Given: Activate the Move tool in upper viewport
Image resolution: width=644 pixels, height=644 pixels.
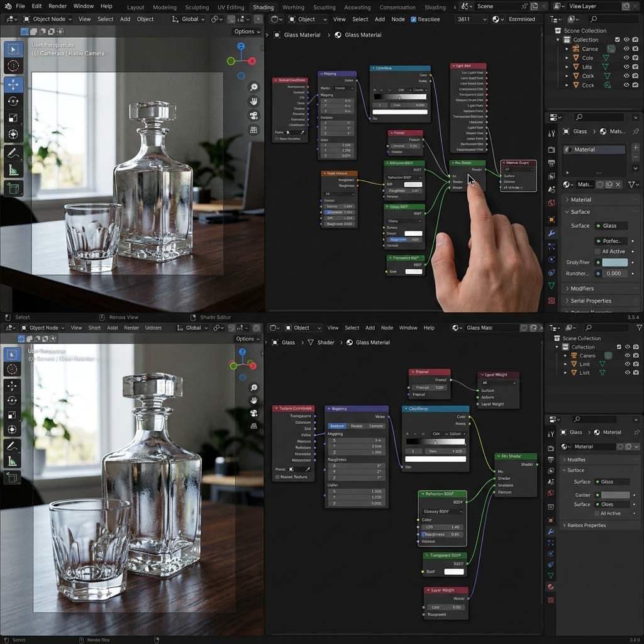Looking at the screenshot, I should [13, 85].
